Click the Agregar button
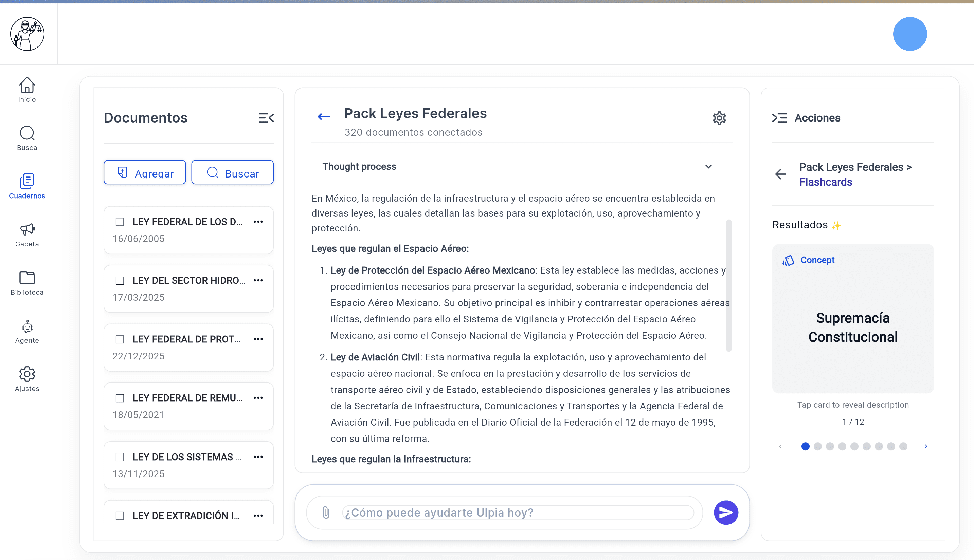The width and height of the screenshot is (974, 560). pos(144,173)
